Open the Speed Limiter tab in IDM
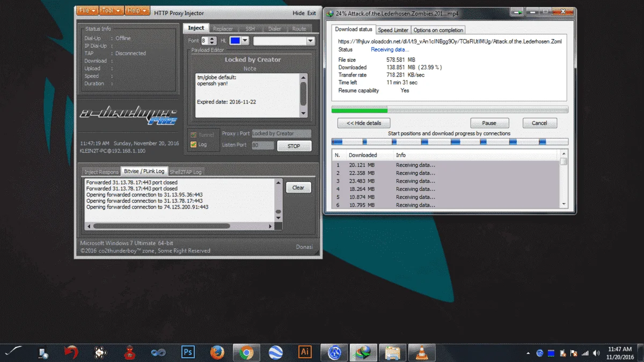 393,30
